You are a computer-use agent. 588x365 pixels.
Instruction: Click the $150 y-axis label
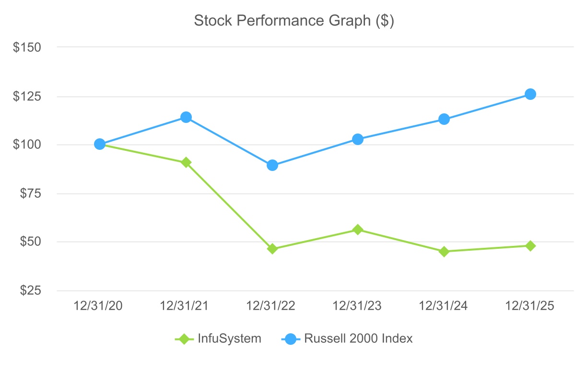[x=27, y=48]
